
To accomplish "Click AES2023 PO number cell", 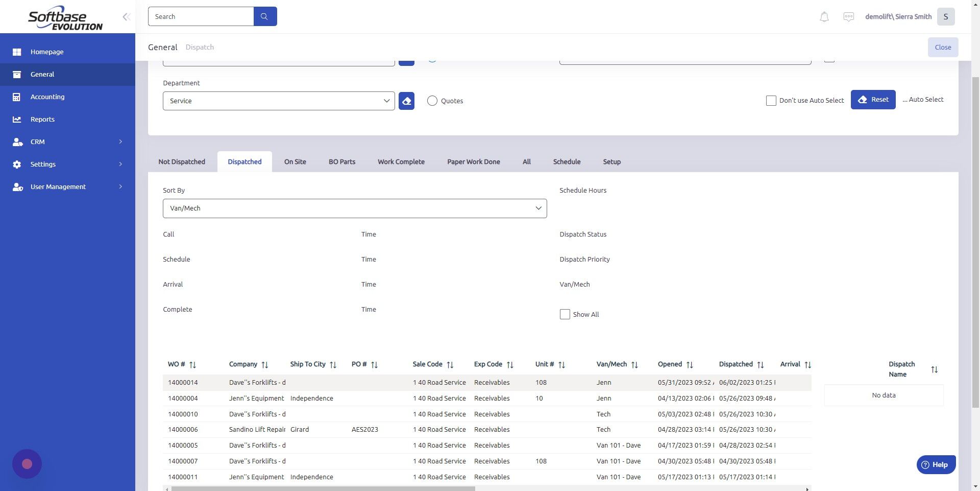I will pyautogui.click(x=365, y=430).
